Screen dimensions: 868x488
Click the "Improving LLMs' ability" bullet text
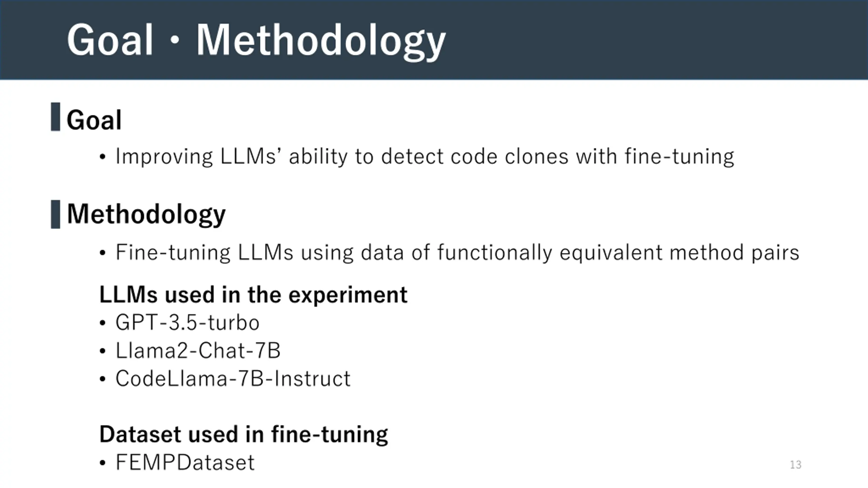tap(425, 157)
